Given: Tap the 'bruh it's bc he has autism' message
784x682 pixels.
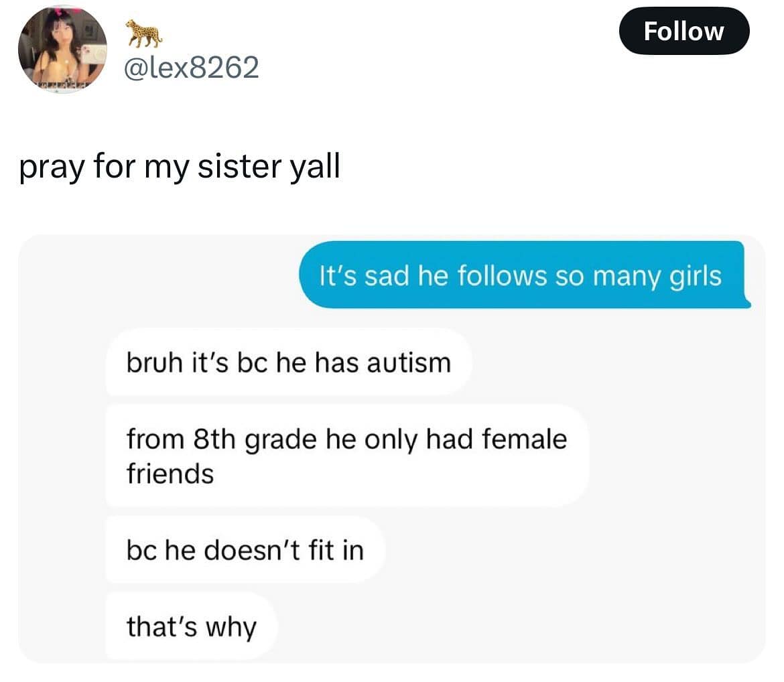Looking at the screenshot, I should (x=289, y=362).
